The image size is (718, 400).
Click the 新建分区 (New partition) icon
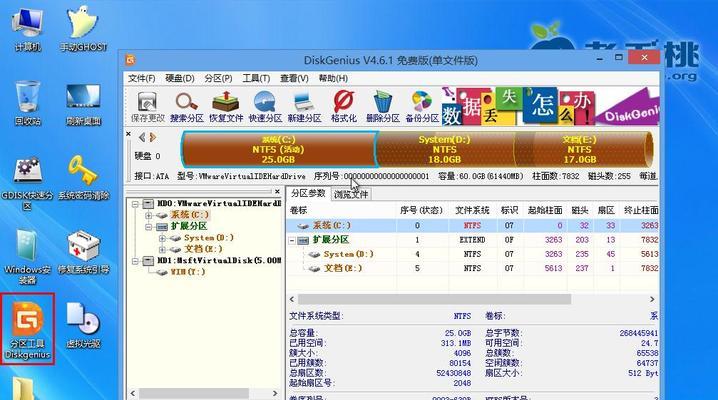[304, 107]
